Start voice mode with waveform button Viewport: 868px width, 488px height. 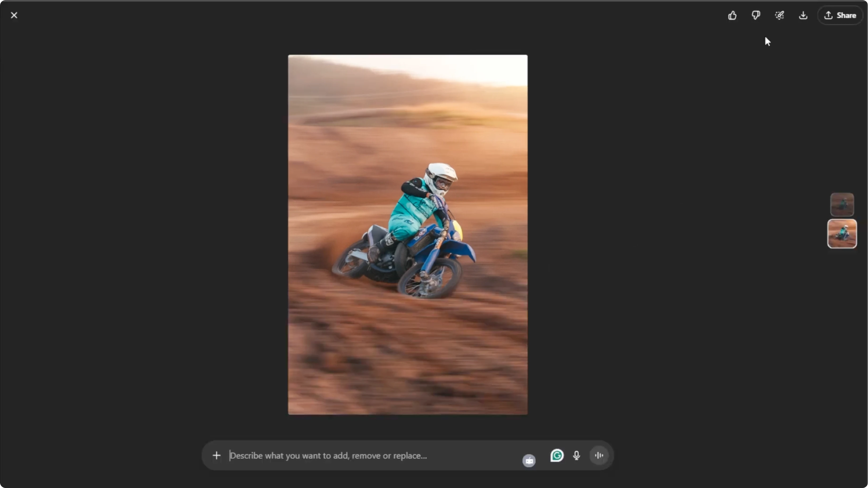(x=599, y=455)
